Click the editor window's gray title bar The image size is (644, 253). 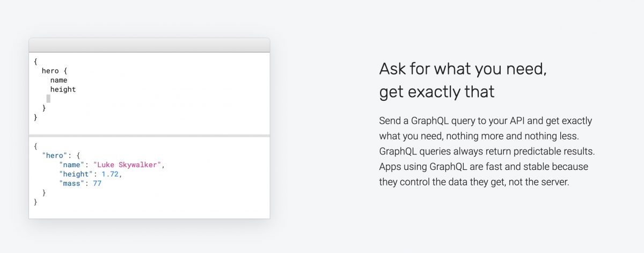pyautogui.click(x=149, y=45)
